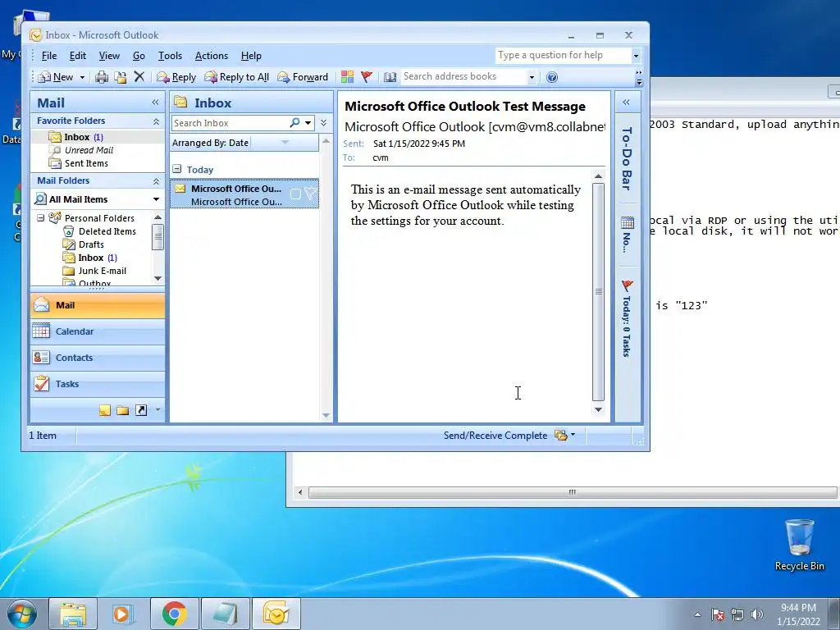Click reading pane vertical scrollbar
Screen dimensions: 840x630
coord(598,292)
